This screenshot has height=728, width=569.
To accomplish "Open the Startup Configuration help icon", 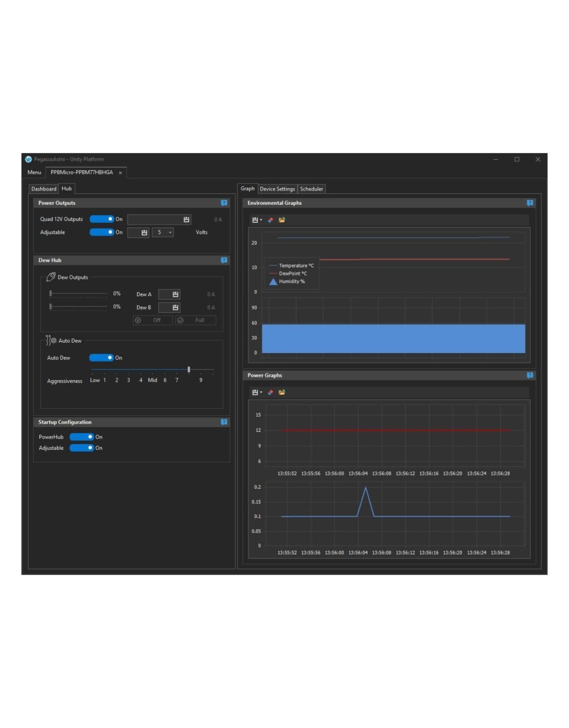I will [224, 422].
